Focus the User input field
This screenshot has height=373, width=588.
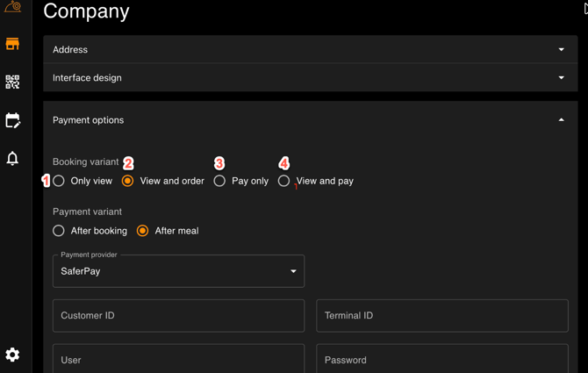tap(178, 359)
